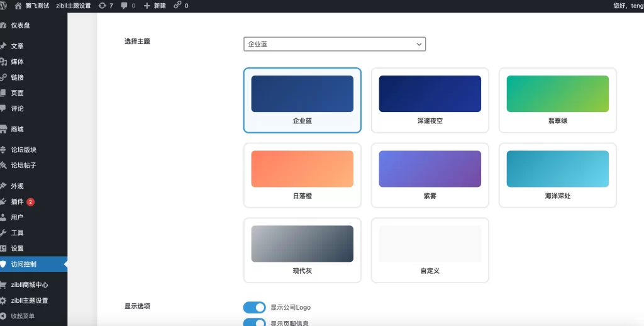Click zibll主题设置 link in top admin bar
The height and width of the screenshot is (326, 644).
(x=73, y=6)
